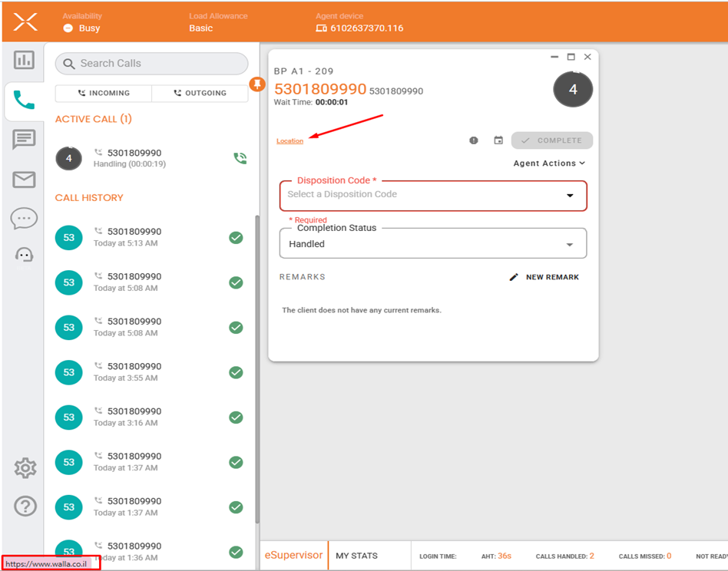Switch to the Incoming calls tab

click(x=104, y=93)
